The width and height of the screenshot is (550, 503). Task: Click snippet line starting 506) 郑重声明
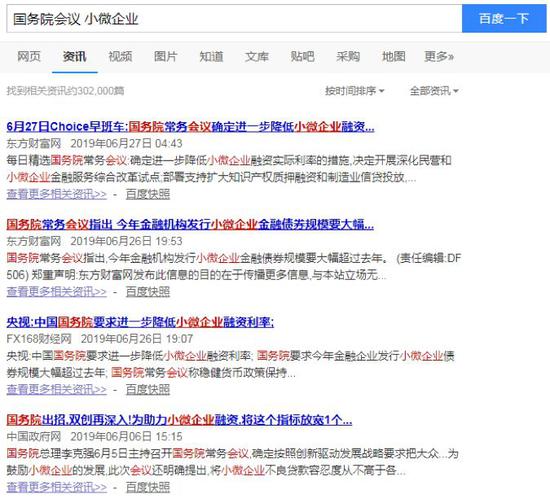pyautogui.click(x=196, y=275)
